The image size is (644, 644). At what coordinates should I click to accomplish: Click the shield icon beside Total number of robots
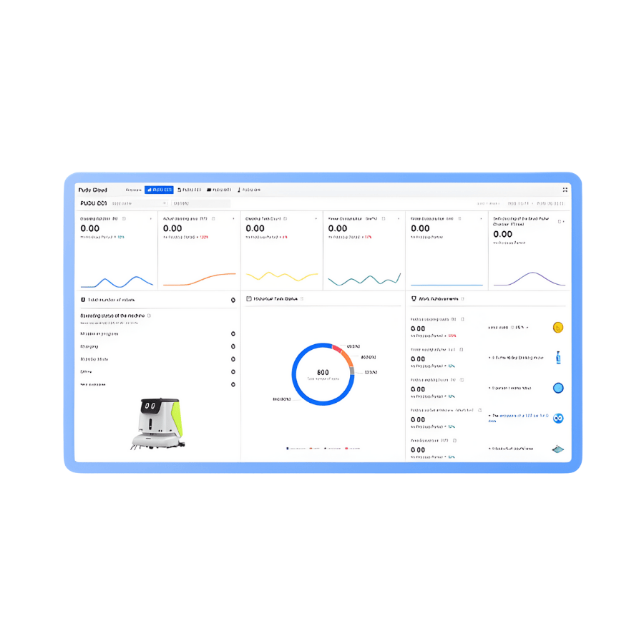[83, 300]
